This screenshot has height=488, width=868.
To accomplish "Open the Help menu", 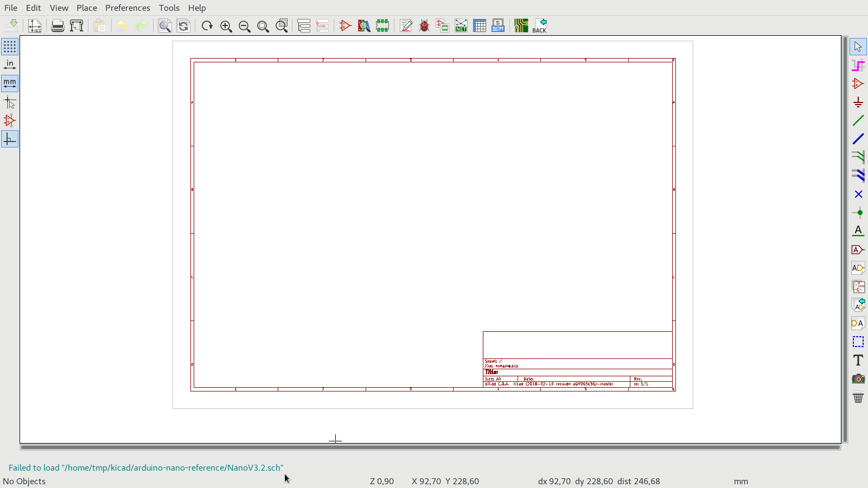I will tap(197, 8).
